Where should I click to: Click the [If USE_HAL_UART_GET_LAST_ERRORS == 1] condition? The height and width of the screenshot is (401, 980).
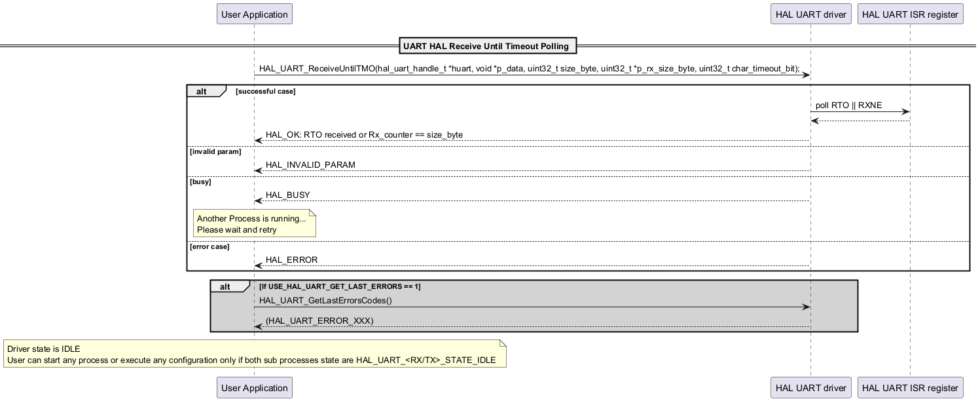pyautogui.click(x=340, y=286)
